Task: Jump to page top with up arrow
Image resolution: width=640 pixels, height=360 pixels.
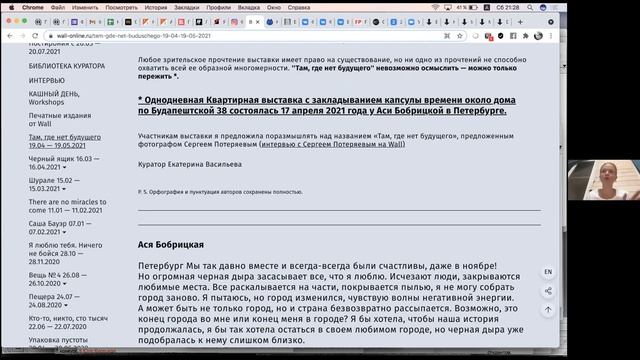Action: pos(548,310)
